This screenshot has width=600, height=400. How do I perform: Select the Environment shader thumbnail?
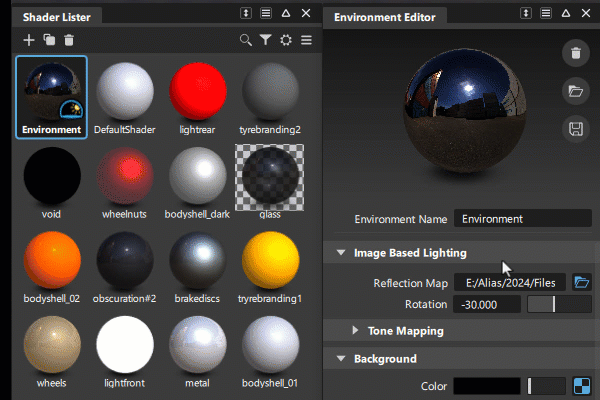click(x=52, y=97)
